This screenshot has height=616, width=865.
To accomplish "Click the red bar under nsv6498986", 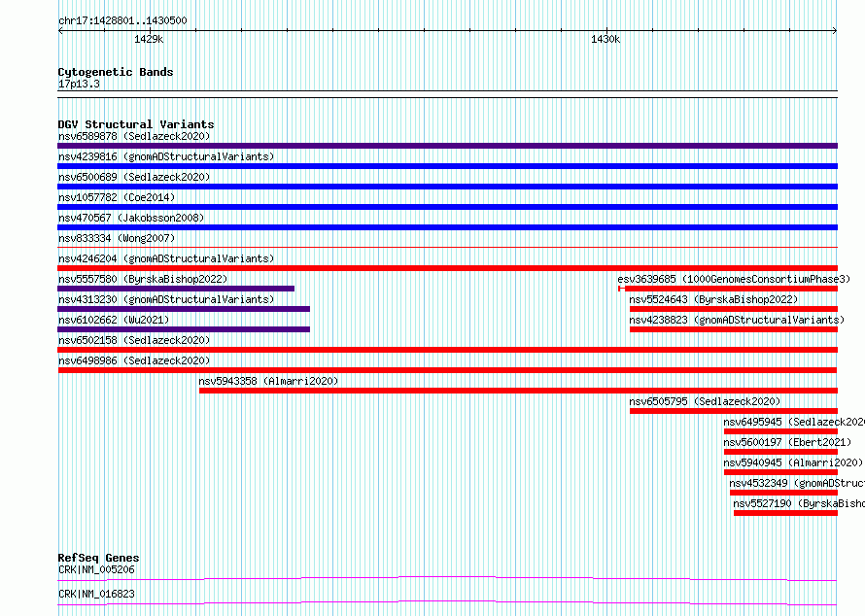I will coord(447,370).
